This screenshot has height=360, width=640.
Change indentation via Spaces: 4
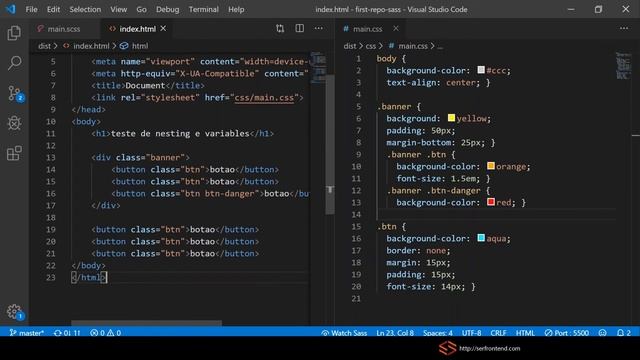pyautogui.click(x=438, y=333)
